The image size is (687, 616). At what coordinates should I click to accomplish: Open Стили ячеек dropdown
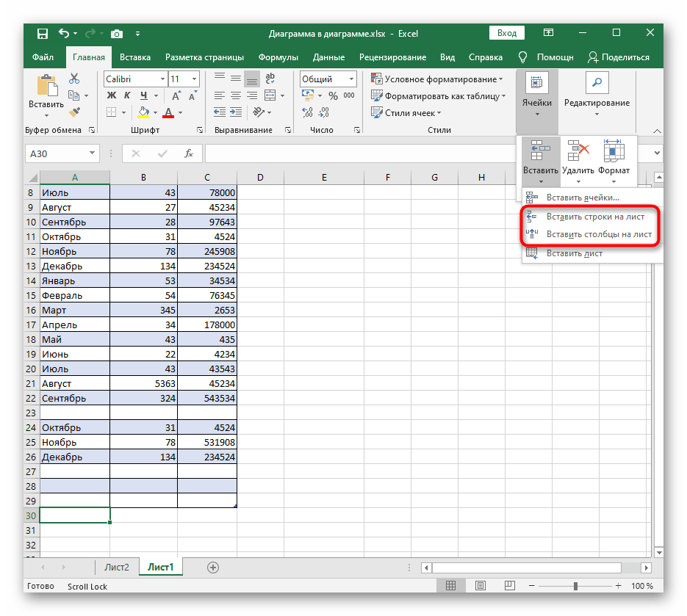click(406, 113)
